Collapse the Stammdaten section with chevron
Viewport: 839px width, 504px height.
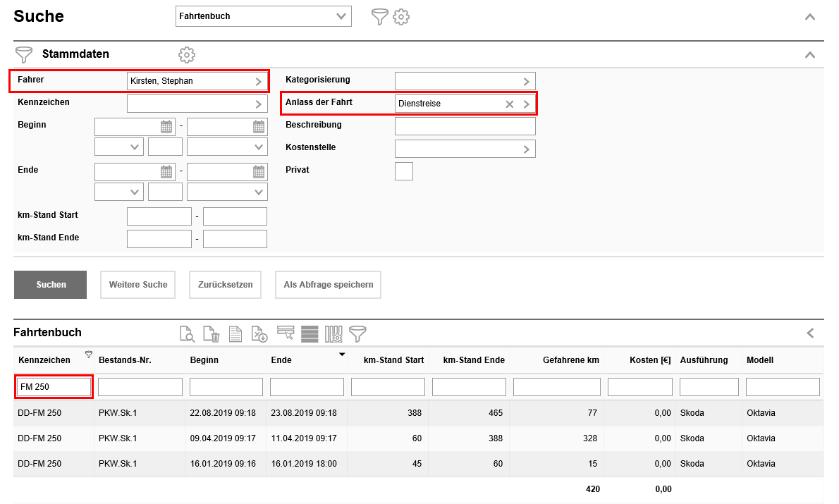[x=810, y=54]
